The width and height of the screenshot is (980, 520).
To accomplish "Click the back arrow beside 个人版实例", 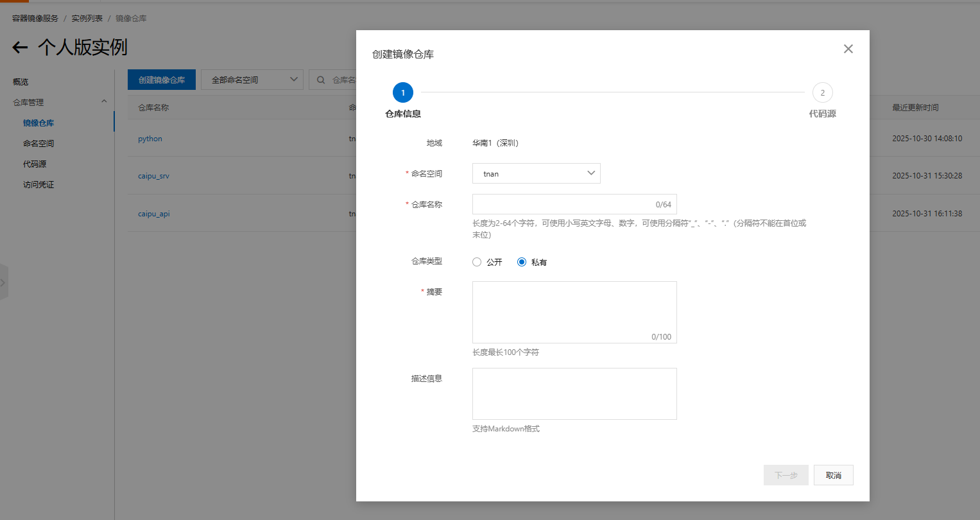I will (19, 48).
